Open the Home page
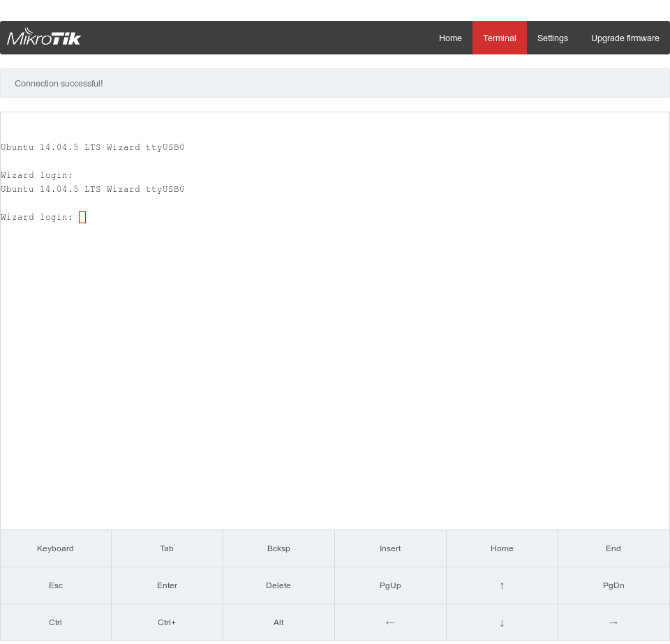Screen dimensions: 670x644 click(450, 38)
